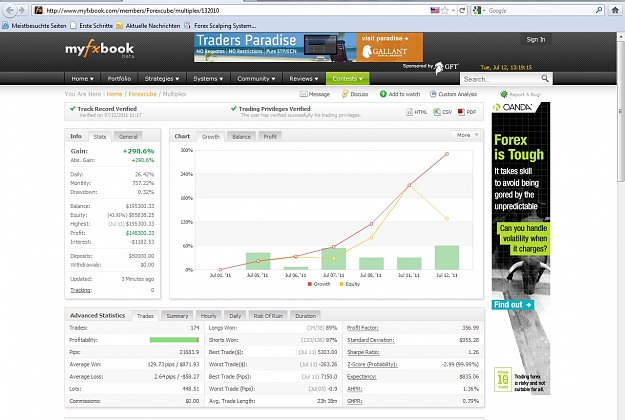Open the Trades tab in Advanced Statistics
Viewport: 625px width, 420px height.
(145, 316)
